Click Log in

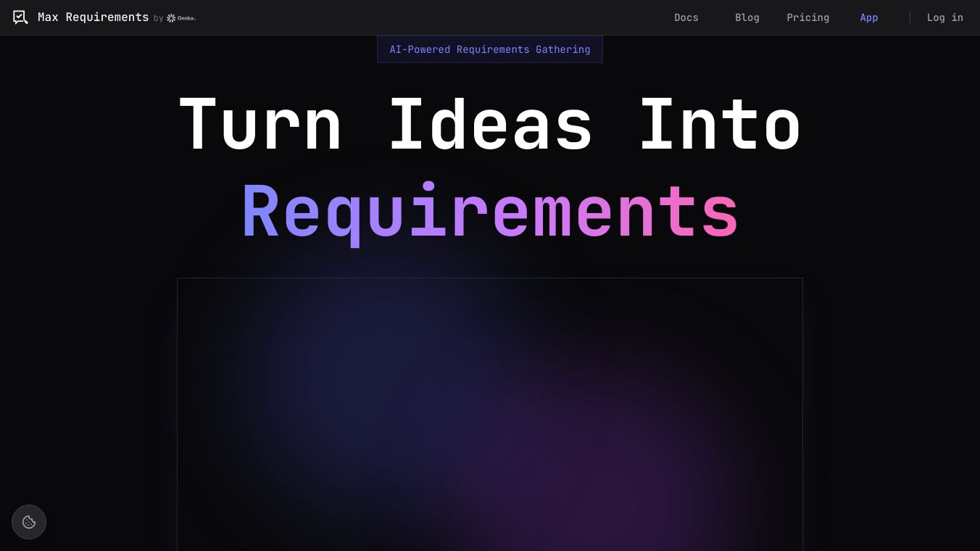pyautogui.click(x=944, y=17)
